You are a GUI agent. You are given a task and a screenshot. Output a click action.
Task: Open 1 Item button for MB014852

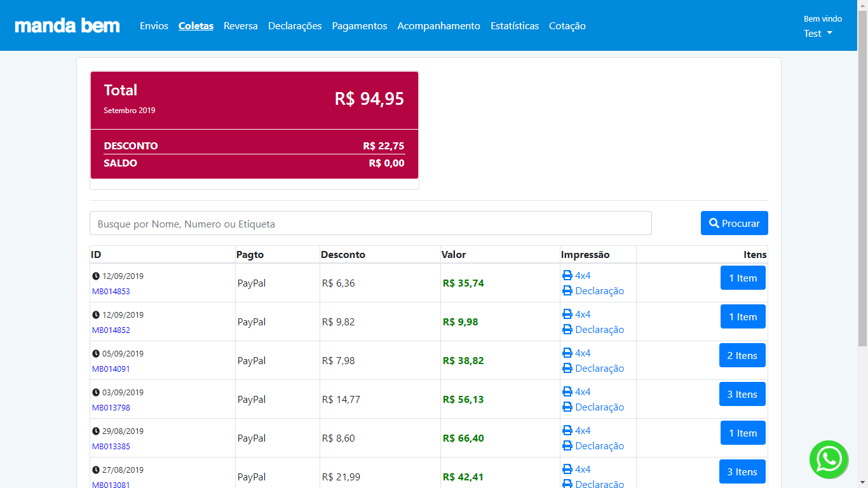coord(743,316)
